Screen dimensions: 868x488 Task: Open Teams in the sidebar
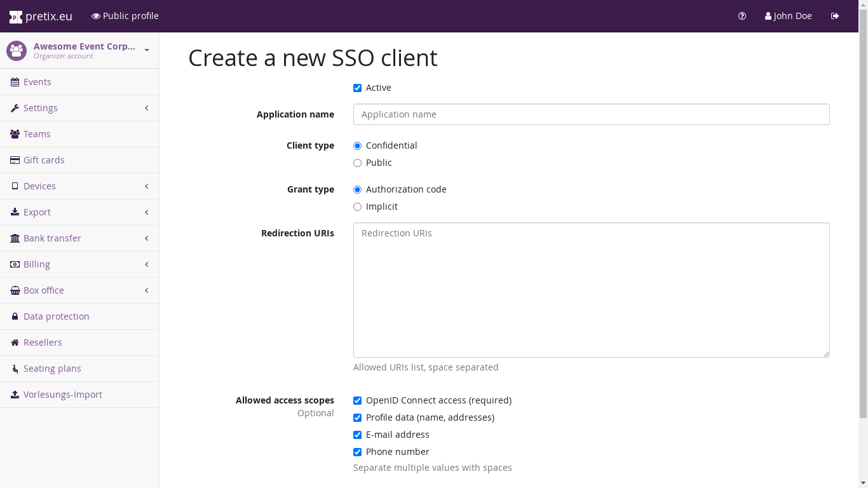pyautogui.click(x=37, y=134)
